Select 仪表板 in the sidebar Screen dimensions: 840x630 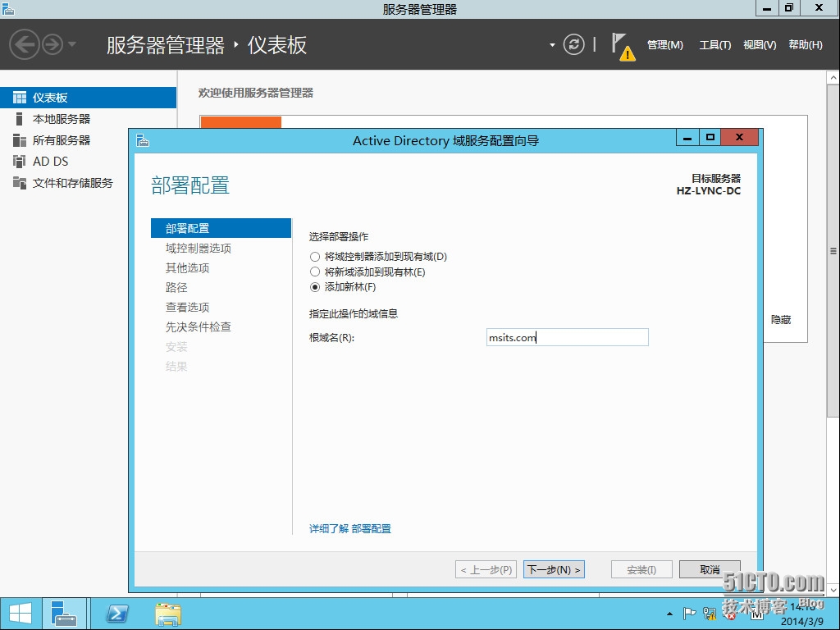pos(88,98)
